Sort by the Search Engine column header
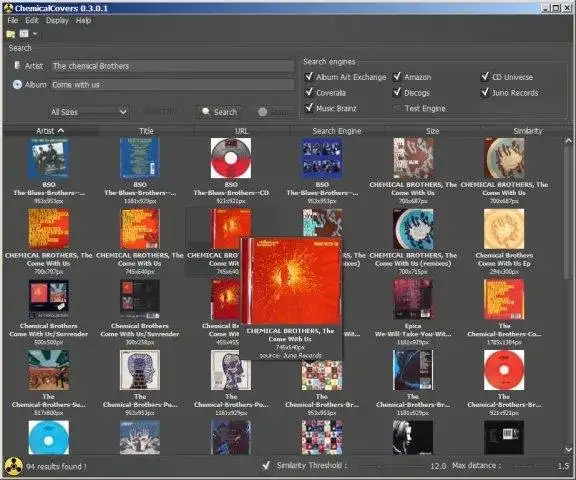The width and height of the screenshot is (576, 480). [x=337, y=131]
